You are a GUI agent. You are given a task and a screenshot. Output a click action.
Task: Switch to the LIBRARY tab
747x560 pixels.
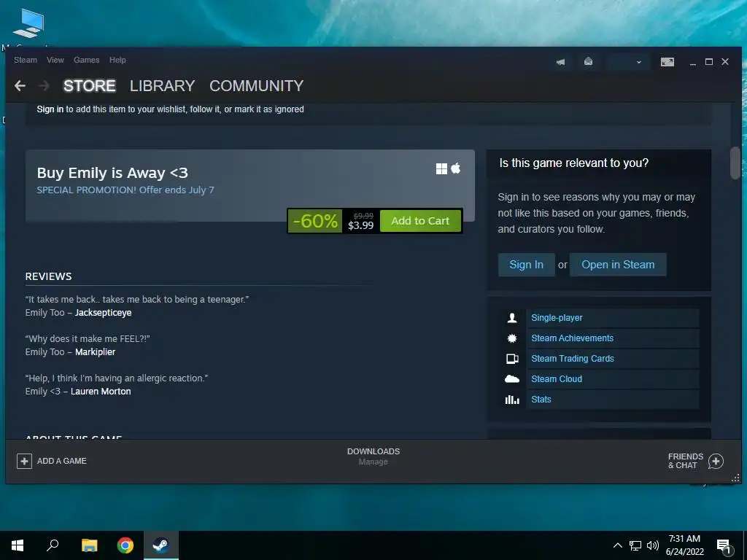pyautogui.click(x=162, y=86)
